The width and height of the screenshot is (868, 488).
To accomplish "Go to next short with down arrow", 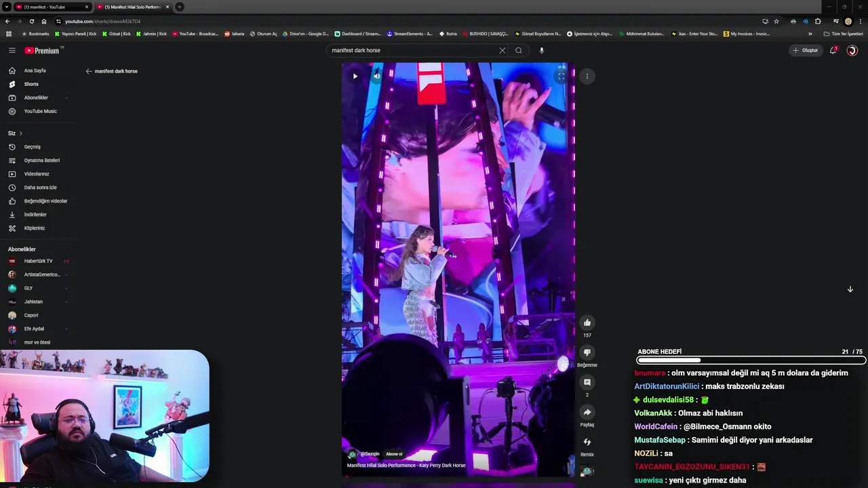I will tap(850, 289).
